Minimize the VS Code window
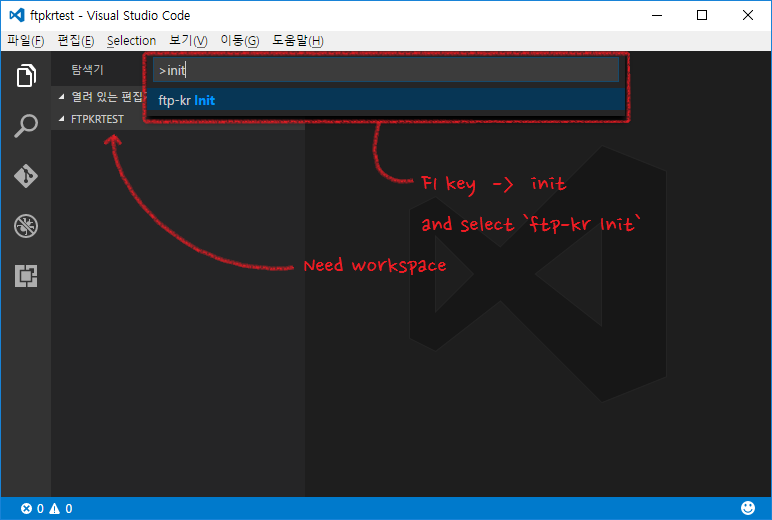This screenshot has width=772, height=520. [657, 15]
